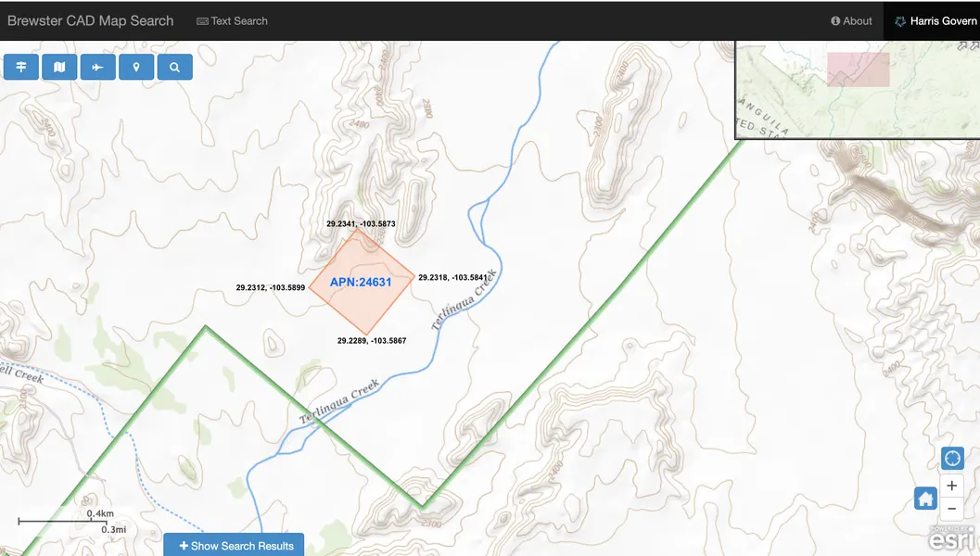The width and height of the screenshot is (980, 556).
Task: Return to default extent with Home button
Action: point(925,499)
